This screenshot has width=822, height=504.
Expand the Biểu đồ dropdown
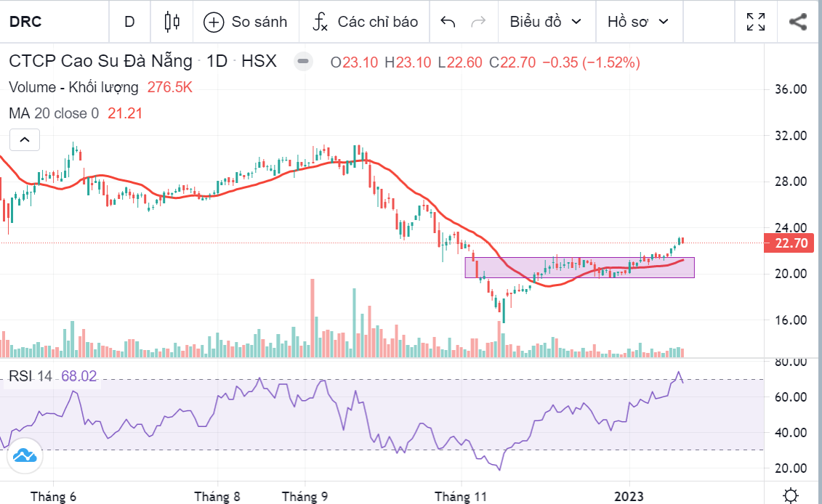545,22
